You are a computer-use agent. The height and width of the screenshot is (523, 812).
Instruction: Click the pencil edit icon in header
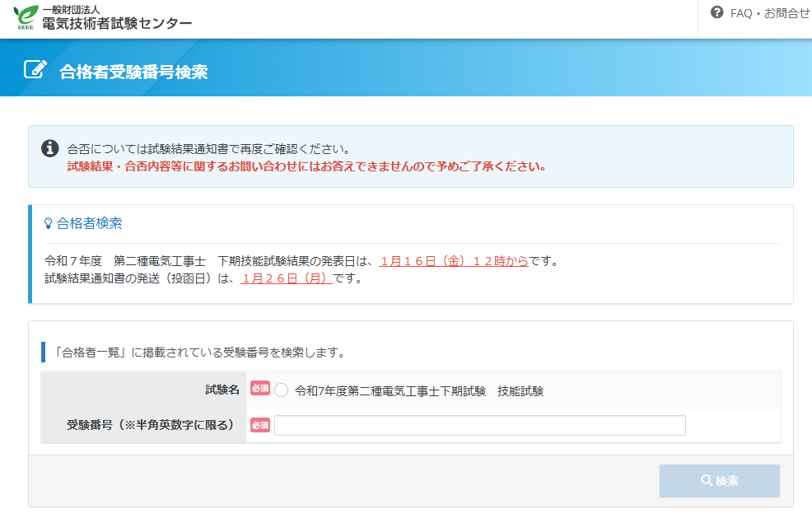[35, 69]
